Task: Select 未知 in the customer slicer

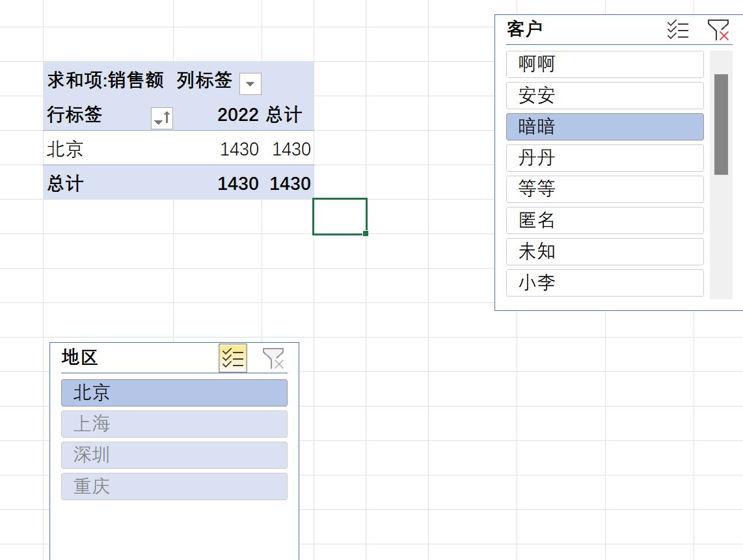Action: tap(604, 251)
